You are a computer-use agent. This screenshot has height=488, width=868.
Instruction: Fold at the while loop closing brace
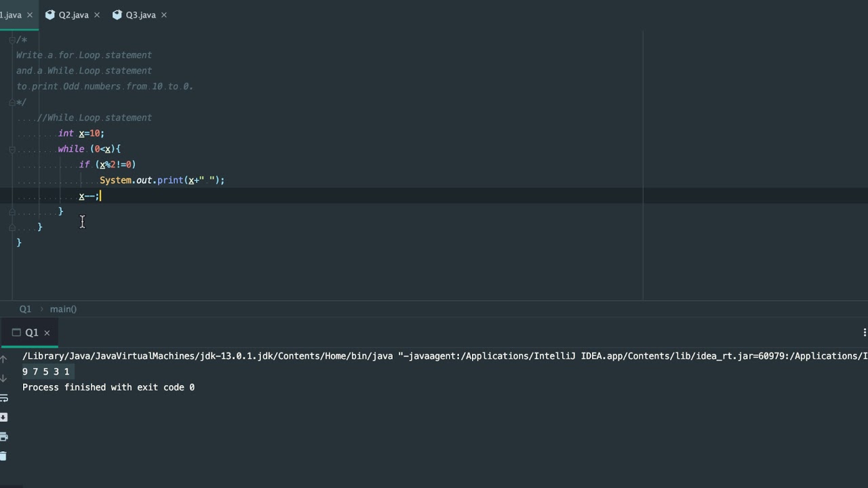pyautogui.click(x=12, y=211)
